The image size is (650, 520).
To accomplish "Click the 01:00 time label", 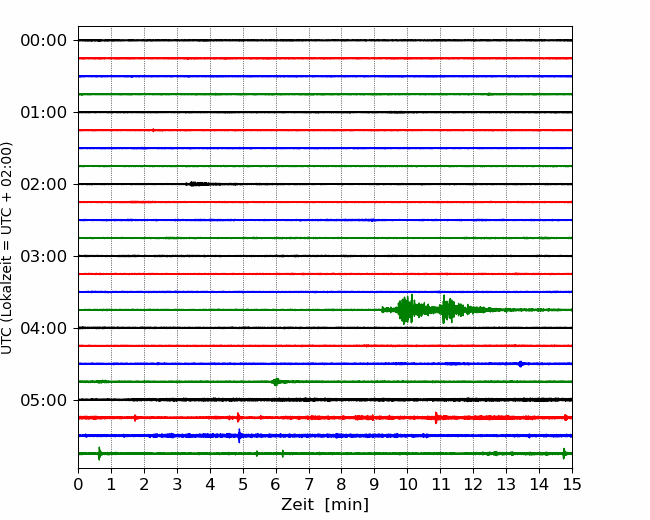I will click(44, 112).
